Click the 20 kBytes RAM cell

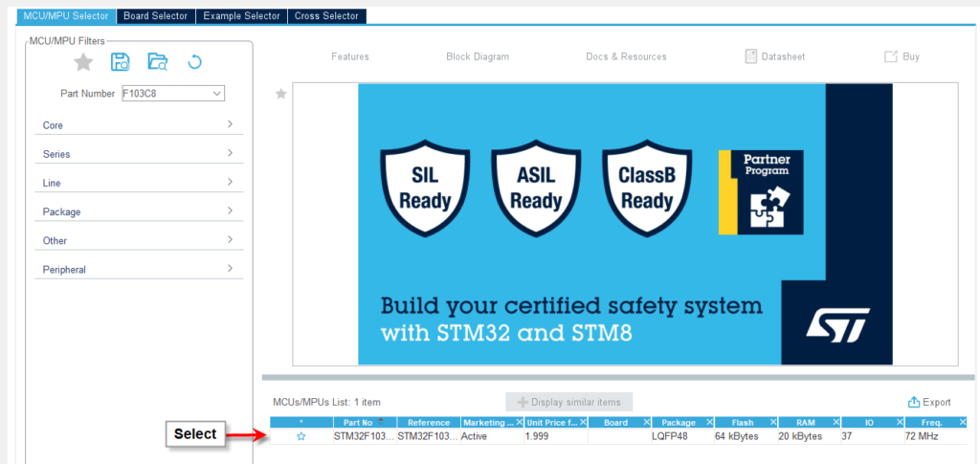(810, 436)
